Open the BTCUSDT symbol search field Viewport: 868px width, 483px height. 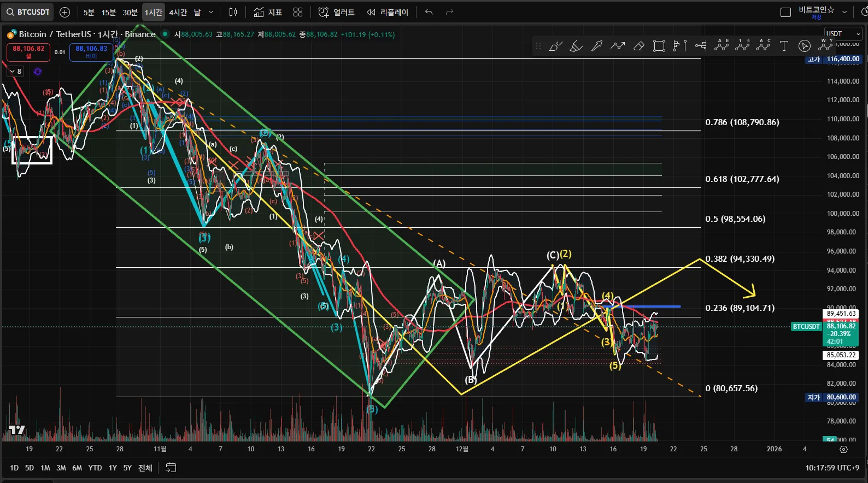click(x=28, y=12)
